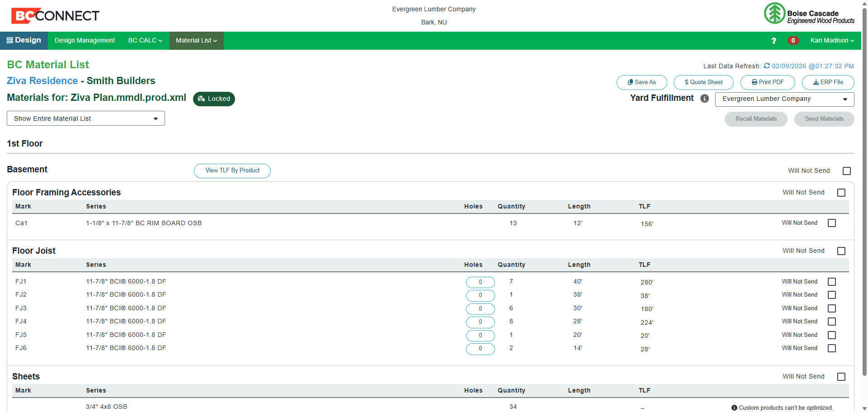
Task: Click the FJ3 series text
Action: (x=126, y=308)
